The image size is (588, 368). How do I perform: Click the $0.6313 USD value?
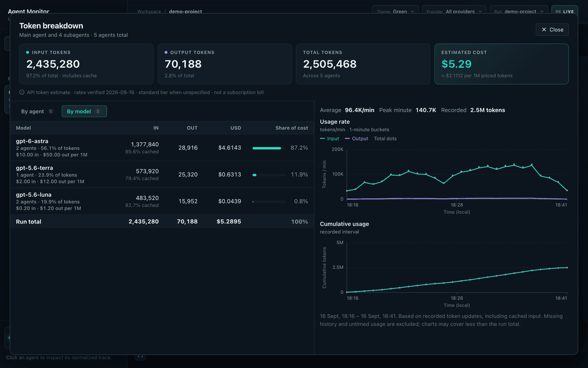click(230, 174)
